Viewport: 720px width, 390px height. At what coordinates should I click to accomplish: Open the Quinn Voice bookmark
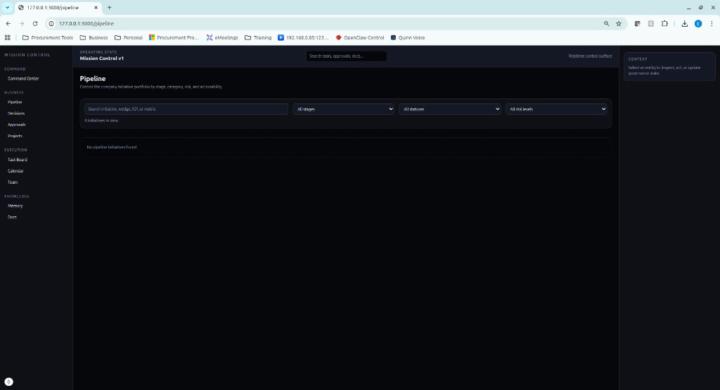pos(408,38)
